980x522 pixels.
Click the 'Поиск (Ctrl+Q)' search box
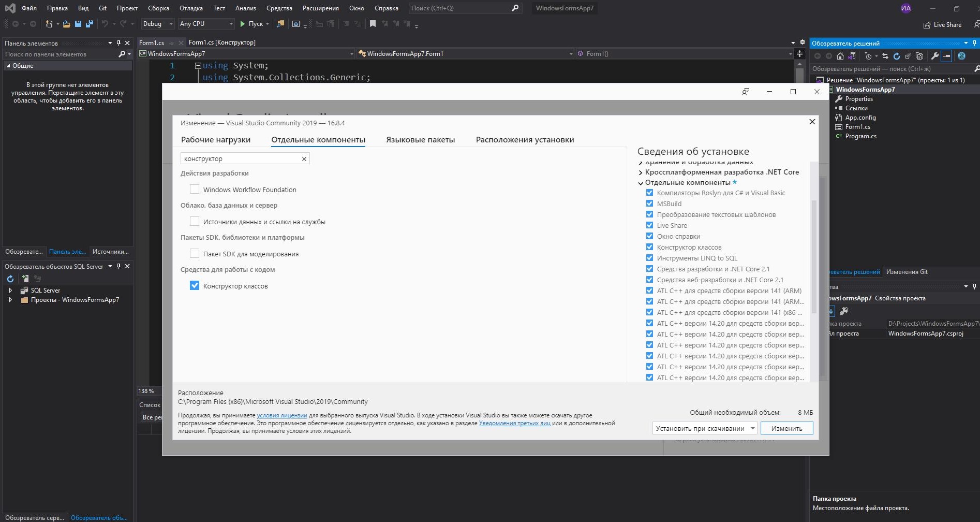(465, 8)
